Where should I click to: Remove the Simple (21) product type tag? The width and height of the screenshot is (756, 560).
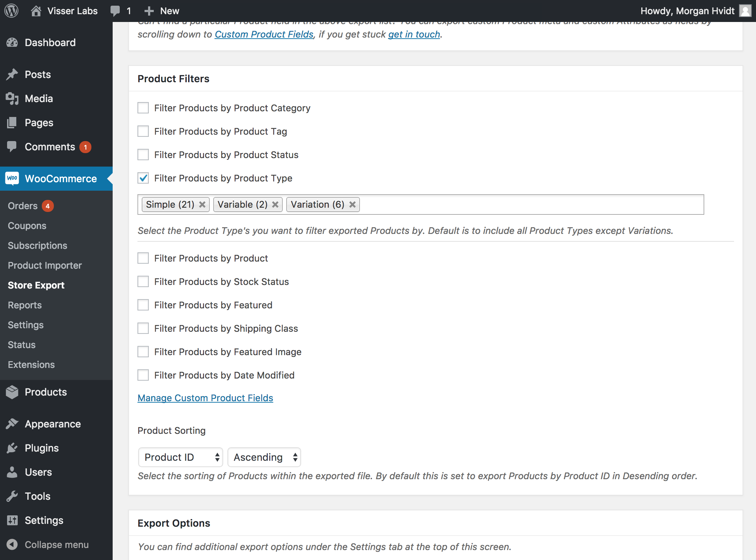point(202,205)
